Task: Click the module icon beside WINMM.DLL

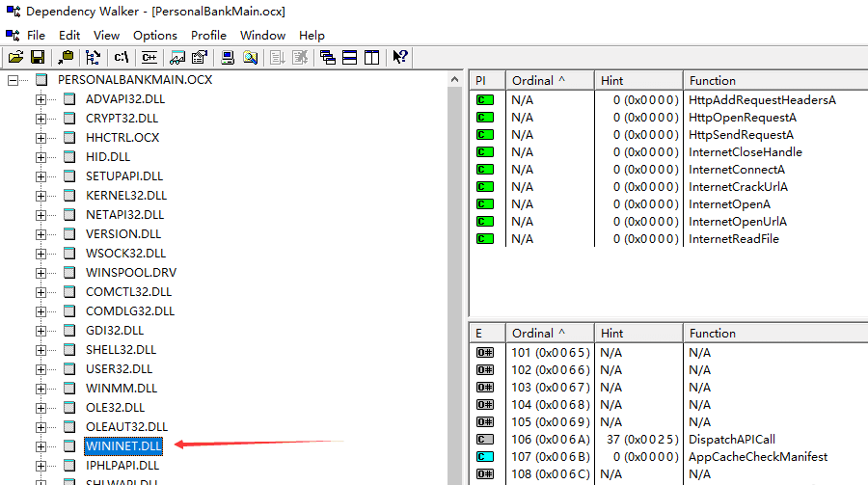Action: tap(69, 389)
